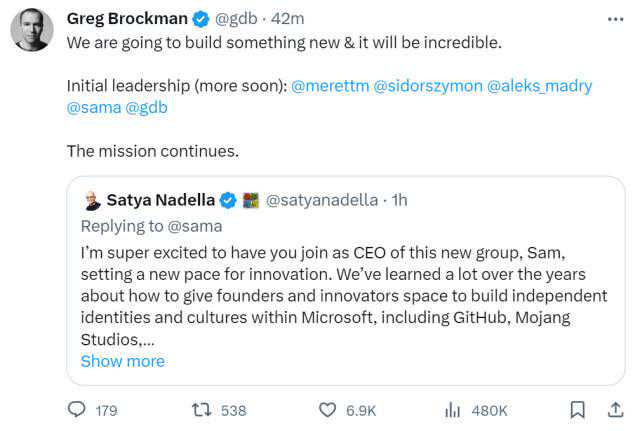Open Greg Brockman's profile picture

[32, 30]
